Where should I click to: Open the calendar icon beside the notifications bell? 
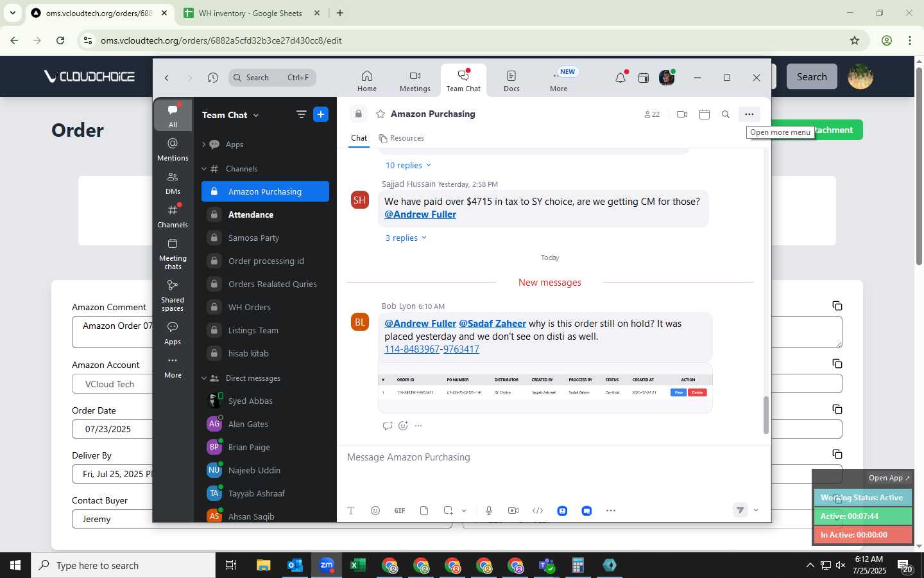(644, 78)
